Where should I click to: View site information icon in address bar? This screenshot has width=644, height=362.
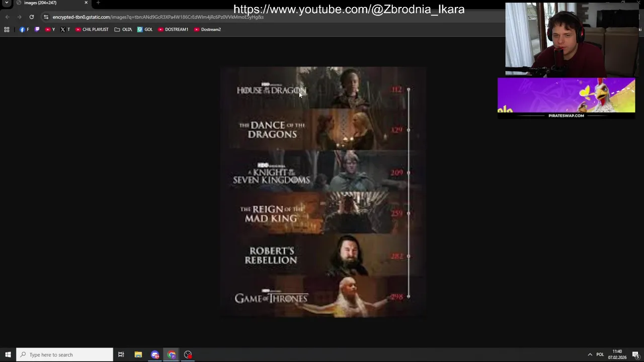click(46, 17)
